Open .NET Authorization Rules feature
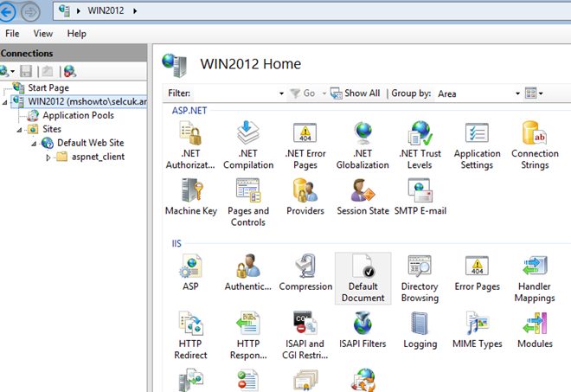Viewport: 571px width, 392px height. pyautogui.click(x=190, y=145)
